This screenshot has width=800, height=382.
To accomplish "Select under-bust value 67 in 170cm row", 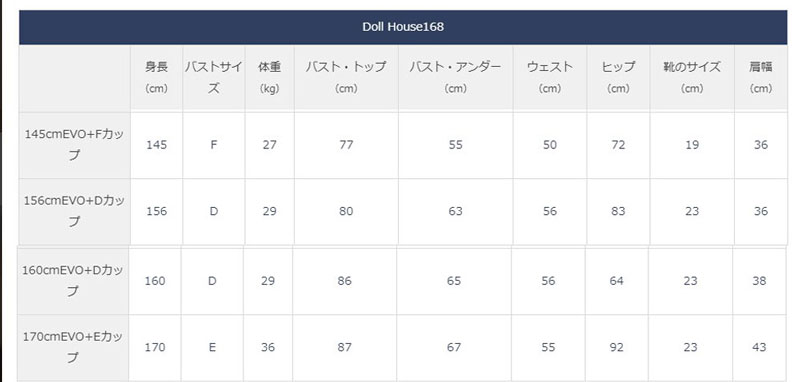I will (454, 347).
